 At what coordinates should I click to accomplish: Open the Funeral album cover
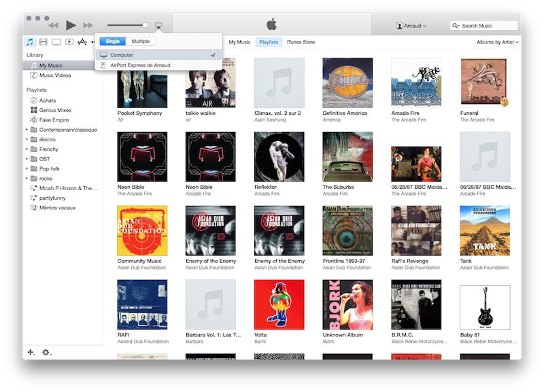pos(485,82)
